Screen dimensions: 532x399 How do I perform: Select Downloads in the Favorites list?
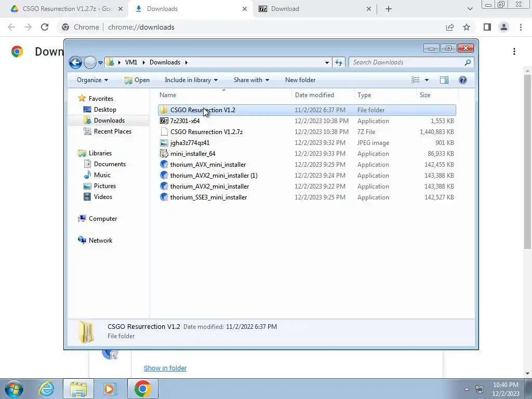pyautogui.click(x=109, y=121)
